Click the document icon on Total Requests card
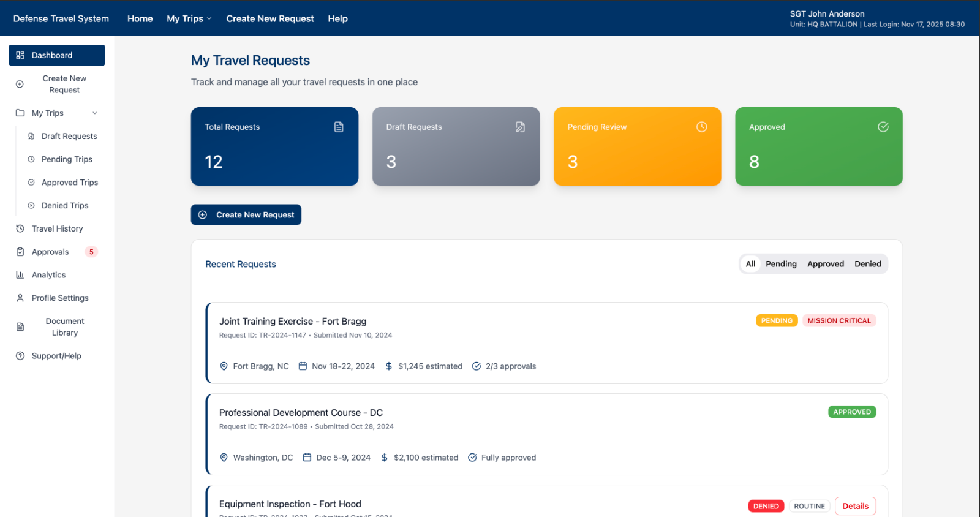Viewport: 980px width, 517px height. pos(339,127)
